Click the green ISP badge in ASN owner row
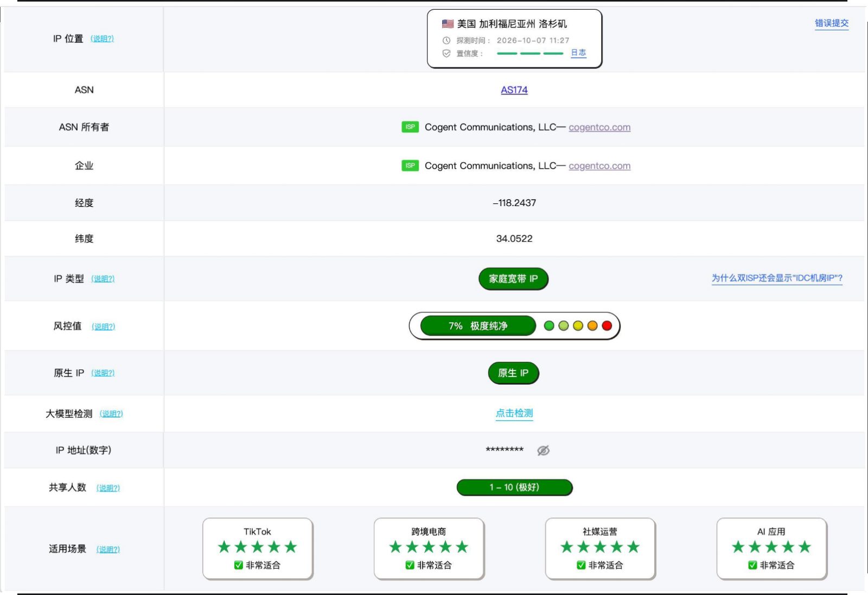The image size is (868, 595). pos(410,127)
